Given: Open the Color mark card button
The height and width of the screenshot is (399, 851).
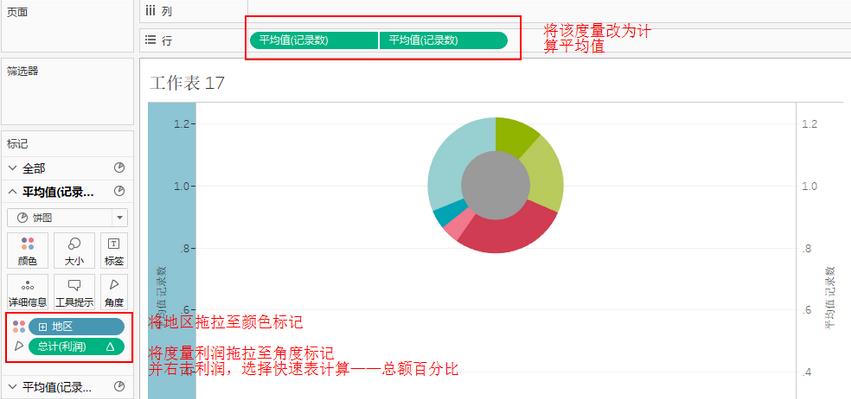Looking at the screenshot, I should pos(28,250).
